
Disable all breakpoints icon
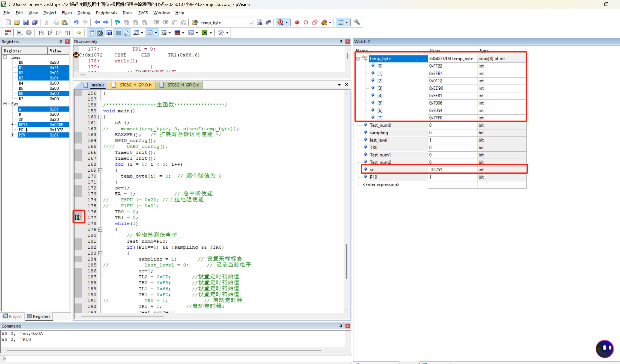pyautogui.click(x=315, y=22)
